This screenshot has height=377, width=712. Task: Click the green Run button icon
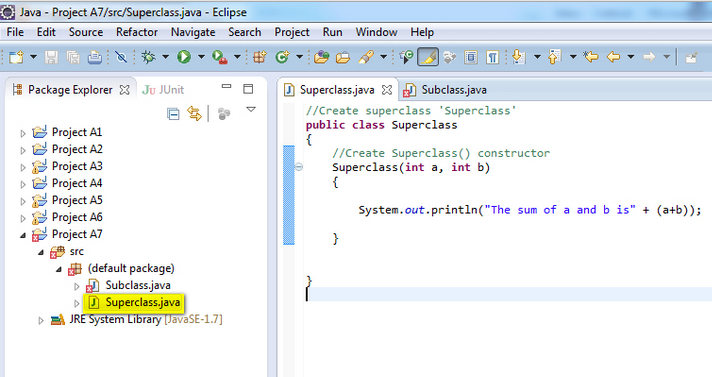pyautogui.click(x=184, y=57)
